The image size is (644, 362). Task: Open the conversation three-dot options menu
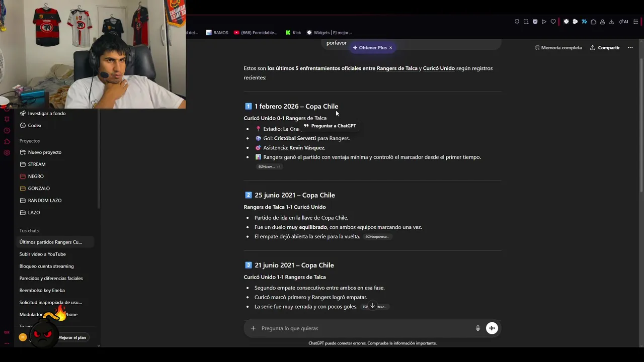630,48
